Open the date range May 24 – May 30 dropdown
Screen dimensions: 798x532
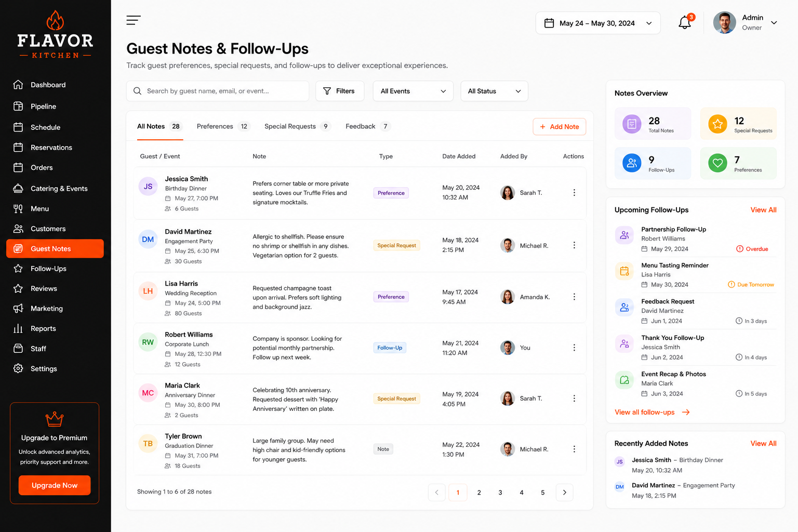(598, 23)
